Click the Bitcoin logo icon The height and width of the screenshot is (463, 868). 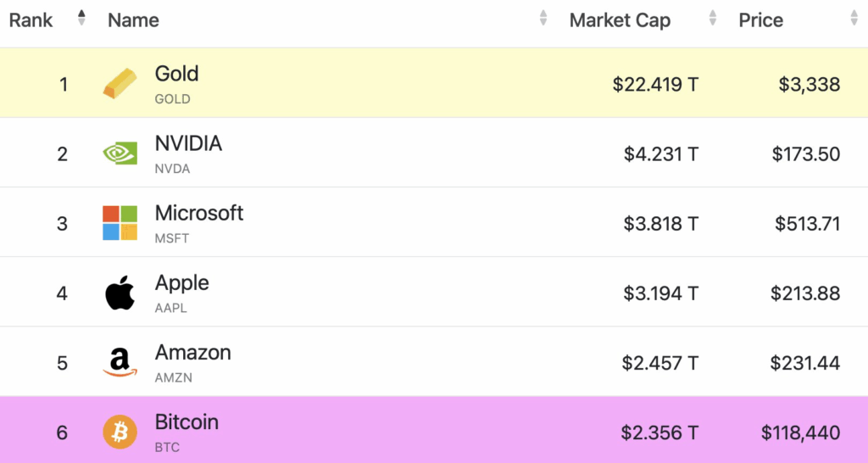tap(120, 432)
